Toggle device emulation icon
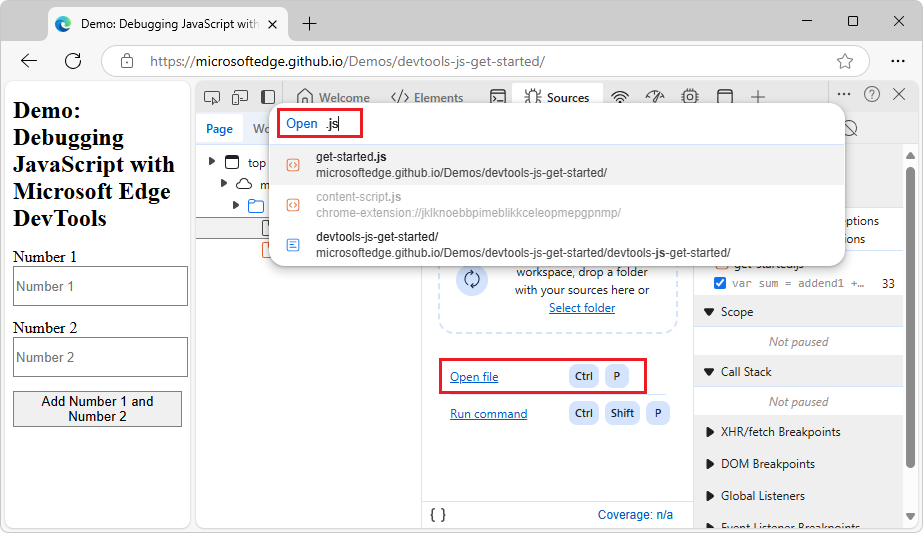Viewport: 923px width, 533px height. [240, 97]
